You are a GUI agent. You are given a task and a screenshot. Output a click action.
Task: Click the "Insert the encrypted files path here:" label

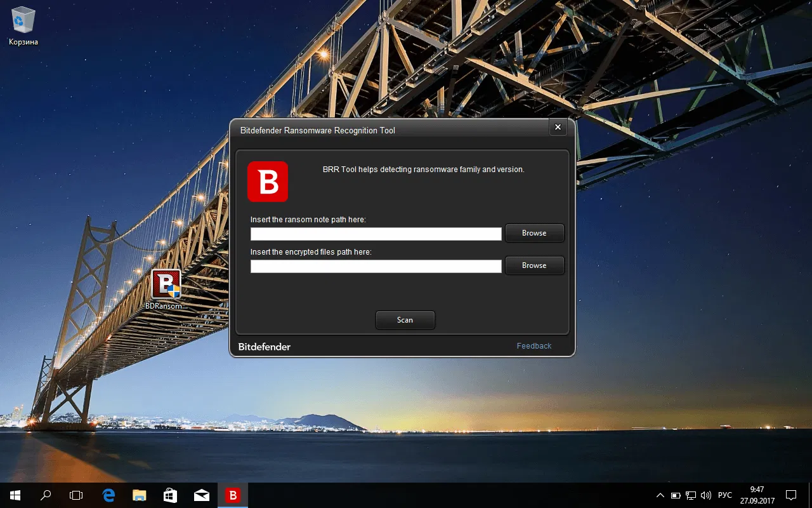[x=311, y=252]
